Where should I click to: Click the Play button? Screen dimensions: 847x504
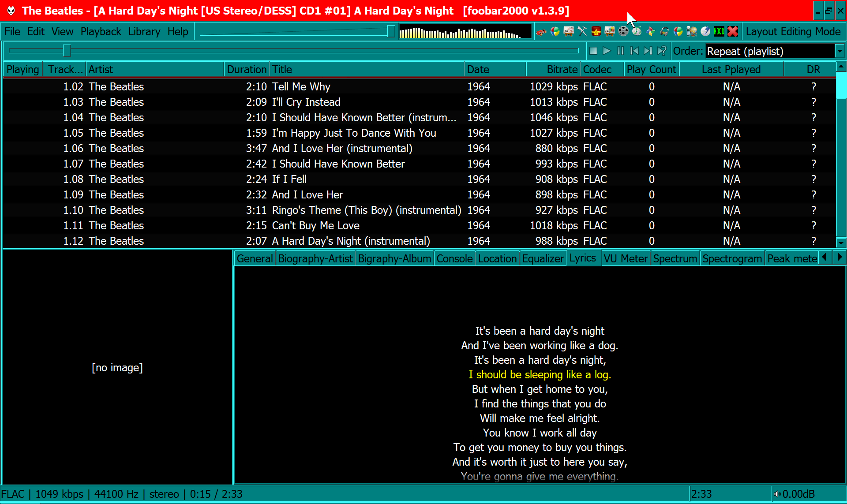coord(607,51)
